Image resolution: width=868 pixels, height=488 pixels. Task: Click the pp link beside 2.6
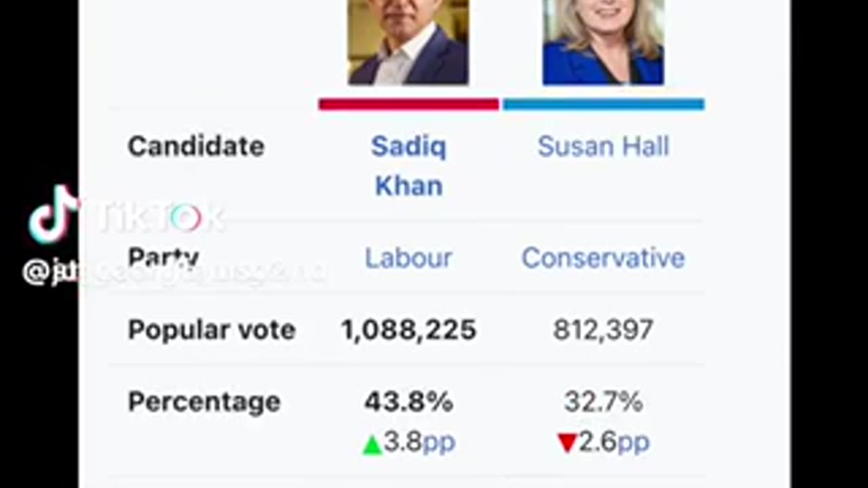(x=633, y=443)
